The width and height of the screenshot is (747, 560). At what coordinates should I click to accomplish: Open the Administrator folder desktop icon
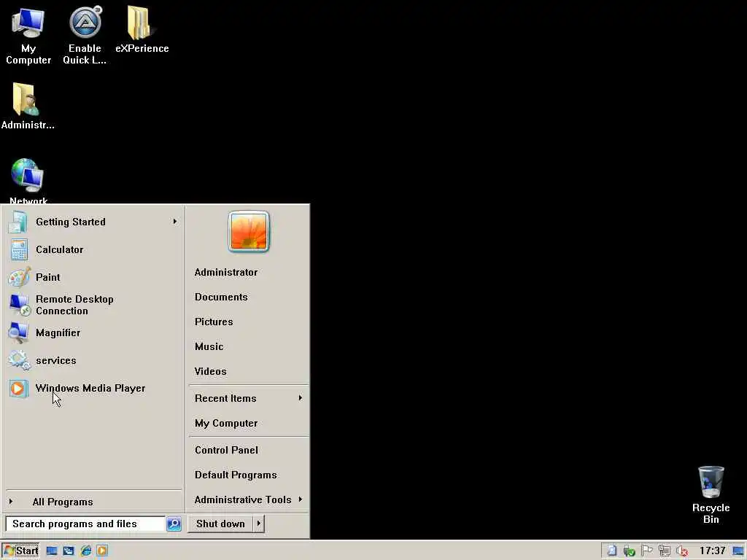click(28, 106)
